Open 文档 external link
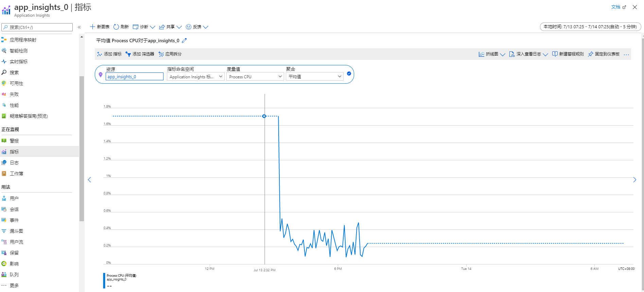This screenshot has width=644, height=292. tap(618, 7)
